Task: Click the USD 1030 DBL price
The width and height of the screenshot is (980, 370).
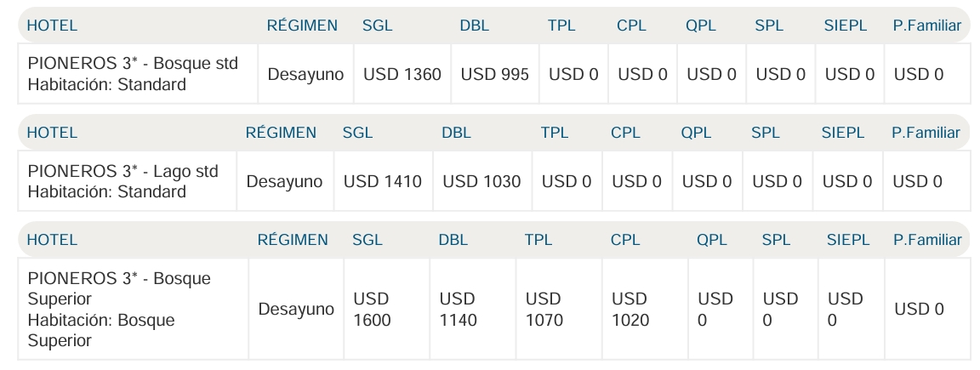Action: [481, 181]
